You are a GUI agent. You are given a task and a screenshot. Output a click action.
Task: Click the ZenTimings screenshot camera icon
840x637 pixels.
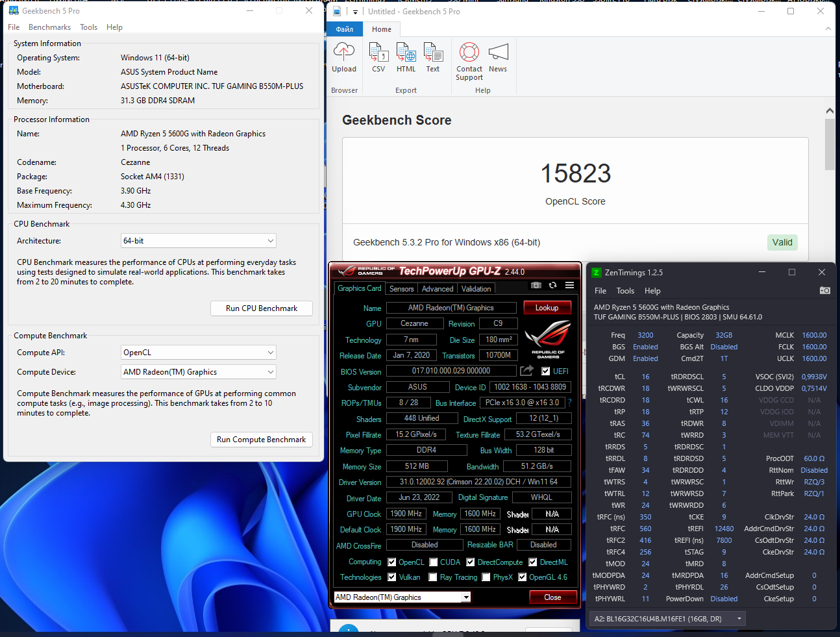point(825,290)
